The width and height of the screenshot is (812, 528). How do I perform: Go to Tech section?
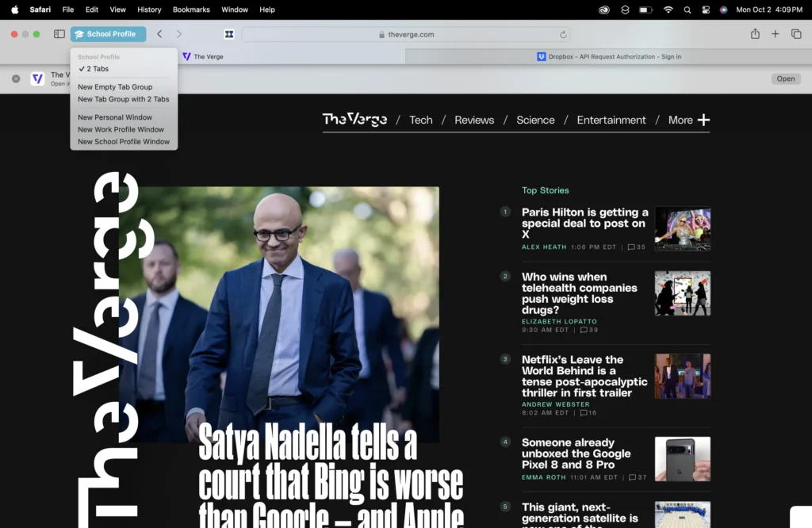[x=421, y=120]
